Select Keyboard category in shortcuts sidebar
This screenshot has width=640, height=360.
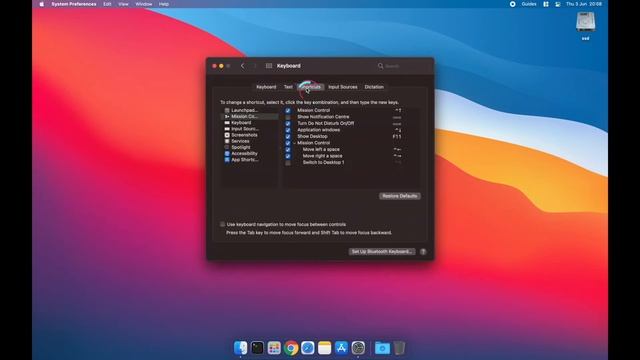pos(250,122)
